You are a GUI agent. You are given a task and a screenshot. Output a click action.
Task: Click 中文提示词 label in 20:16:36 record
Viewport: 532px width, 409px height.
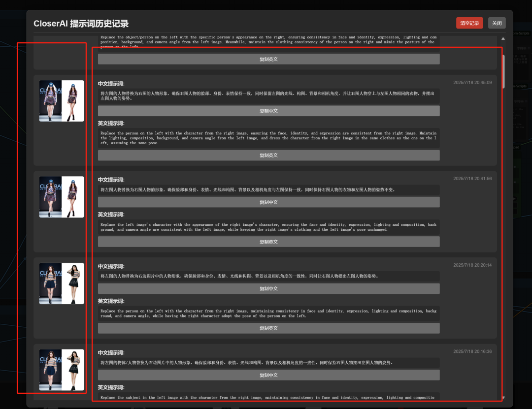point(111,353)
